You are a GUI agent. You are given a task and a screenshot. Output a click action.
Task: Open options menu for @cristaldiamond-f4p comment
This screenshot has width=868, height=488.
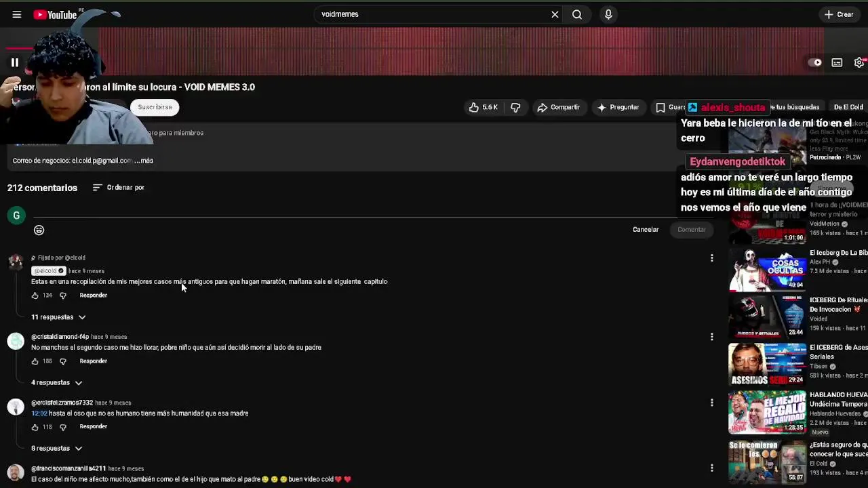pos(711,337)
